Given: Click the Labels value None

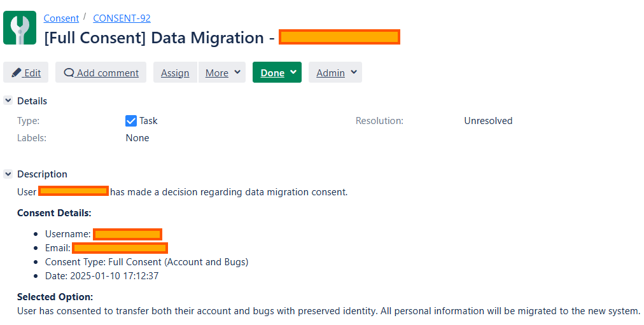Looking at the screenshot, I should (137, 138).
